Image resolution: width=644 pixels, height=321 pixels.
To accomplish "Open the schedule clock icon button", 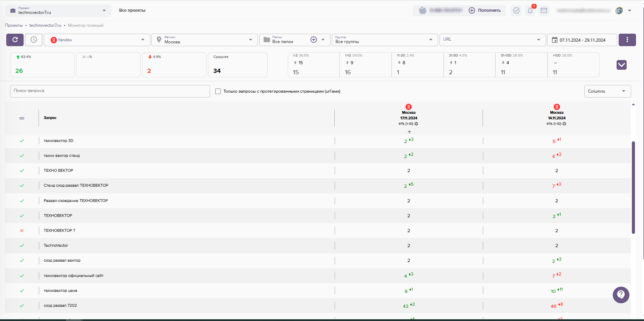I will pos(34,40).
